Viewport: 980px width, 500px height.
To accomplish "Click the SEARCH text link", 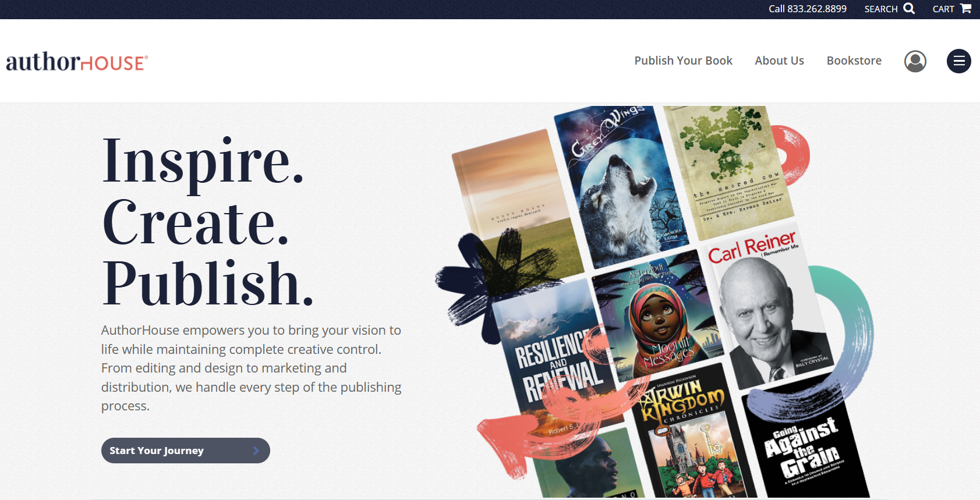I will coord(880,9).
